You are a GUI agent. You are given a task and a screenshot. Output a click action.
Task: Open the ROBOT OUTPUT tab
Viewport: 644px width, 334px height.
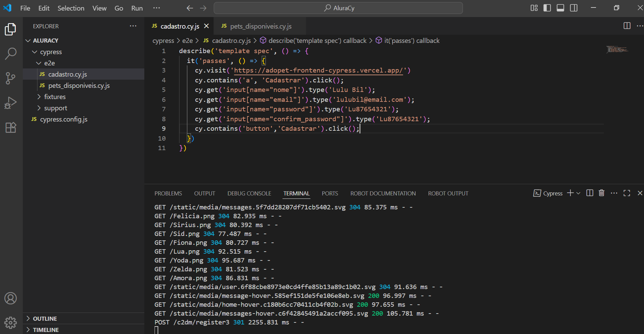(x=448, y=193)
